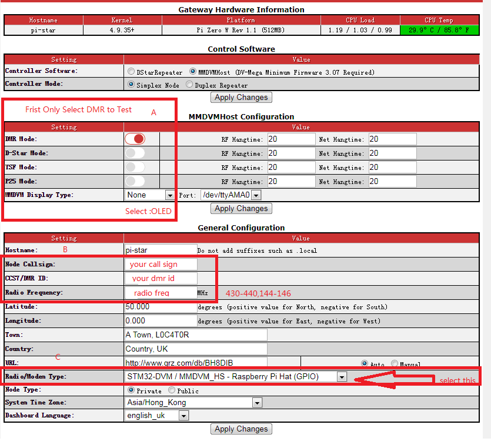Viewport: 491px width, 448px height.
Task: Edit the P25 RF Hangtime field
Action: [292, 181]
